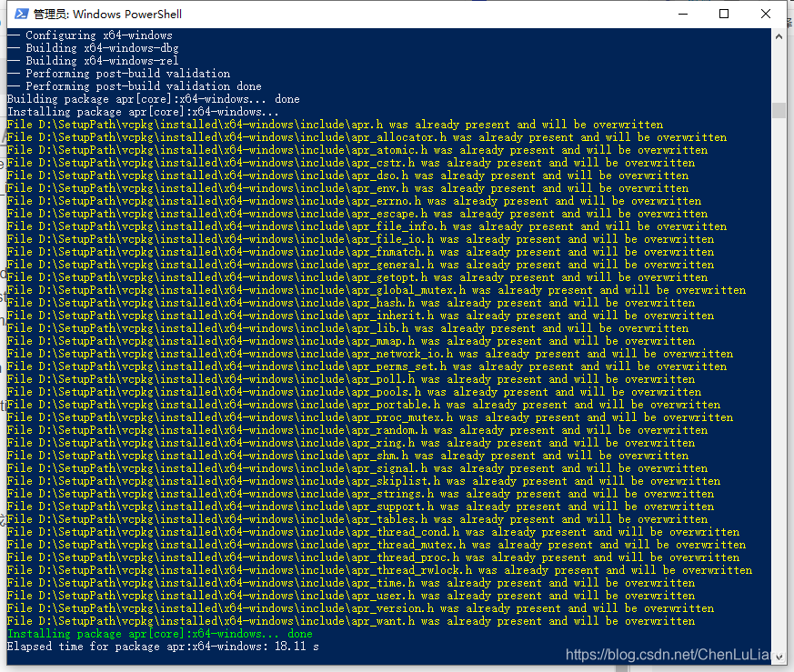Image resolution: width=794 pixels, height=672 pixels.
Task: Click the line mentioning apr_support.h
Action: [x=360, y=507]
